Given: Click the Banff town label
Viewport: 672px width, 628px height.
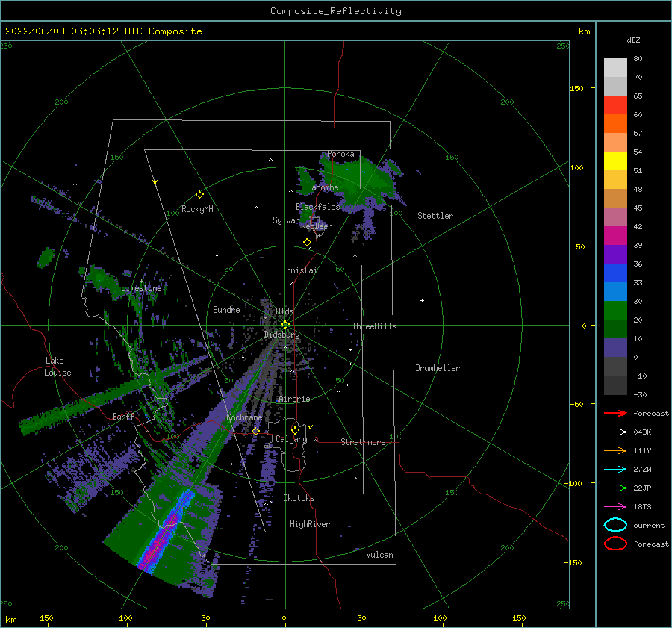Looking at the screenshot, I should tap(123, 416).
